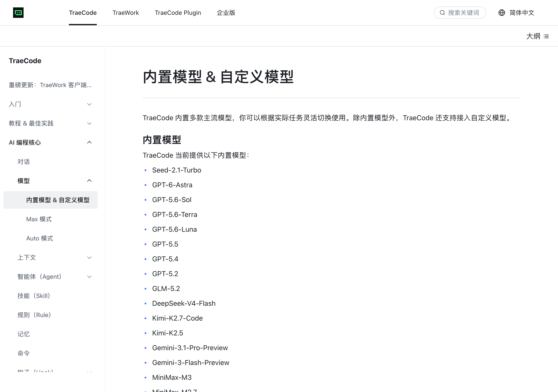558x392 pixels.
Task: Click the search magnifier icon
Action: [442, 13]
